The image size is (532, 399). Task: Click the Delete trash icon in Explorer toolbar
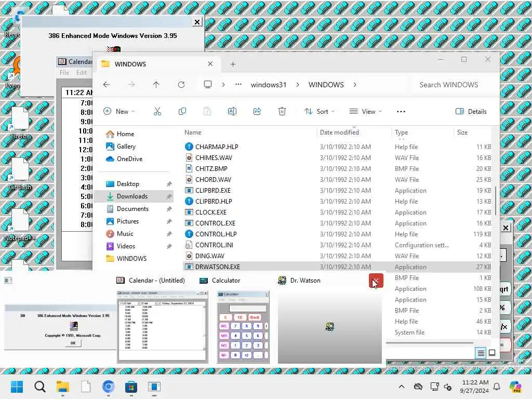[x=282, y=111]
